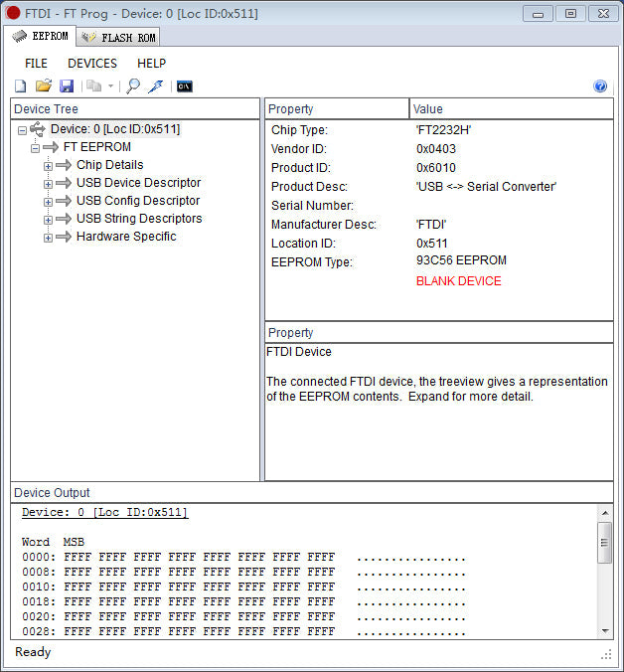Click the 0028: row in Device Output

[x=243, y=631]
